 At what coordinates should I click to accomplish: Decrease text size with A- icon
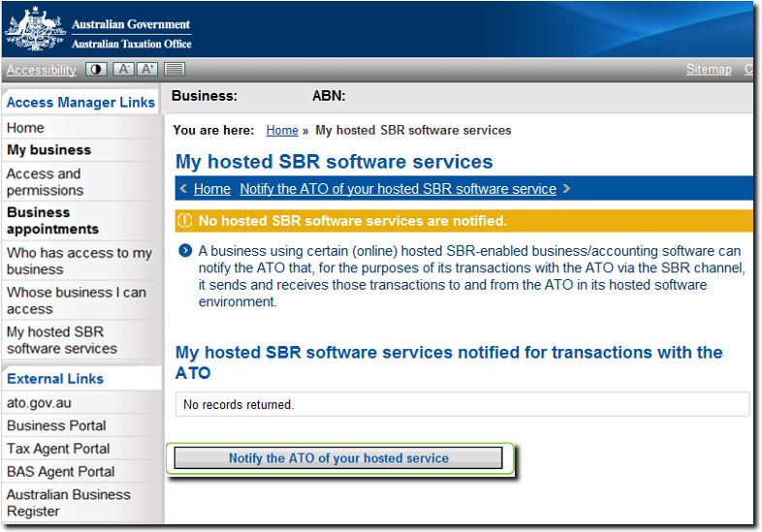coord(123,69)
